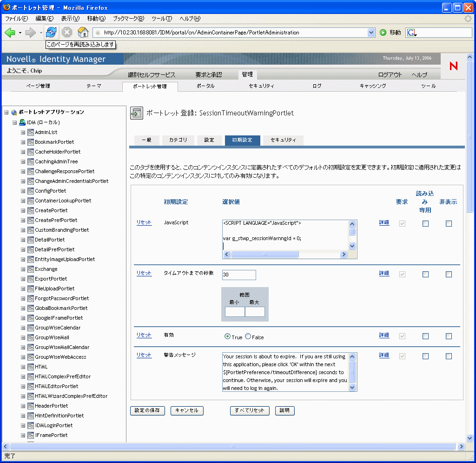
Task: Collapse the ポートレットアプリケーション tree root
Action: 6,113
